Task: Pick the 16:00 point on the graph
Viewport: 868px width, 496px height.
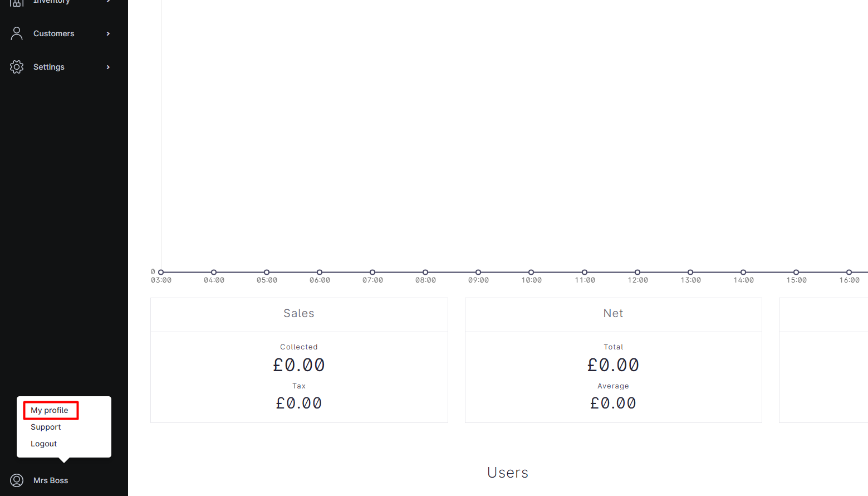Action: [849, 272]
